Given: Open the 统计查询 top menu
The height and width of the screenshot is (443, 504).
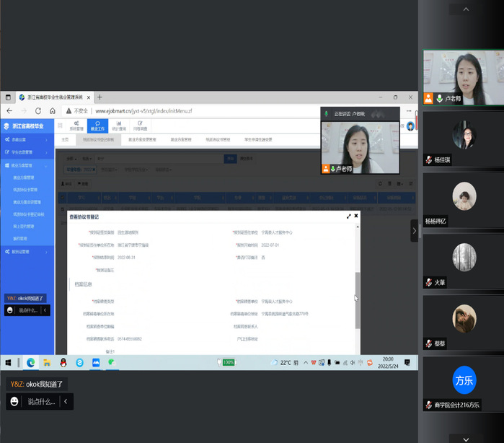Looking at the screenshot, I should (118, 126).
